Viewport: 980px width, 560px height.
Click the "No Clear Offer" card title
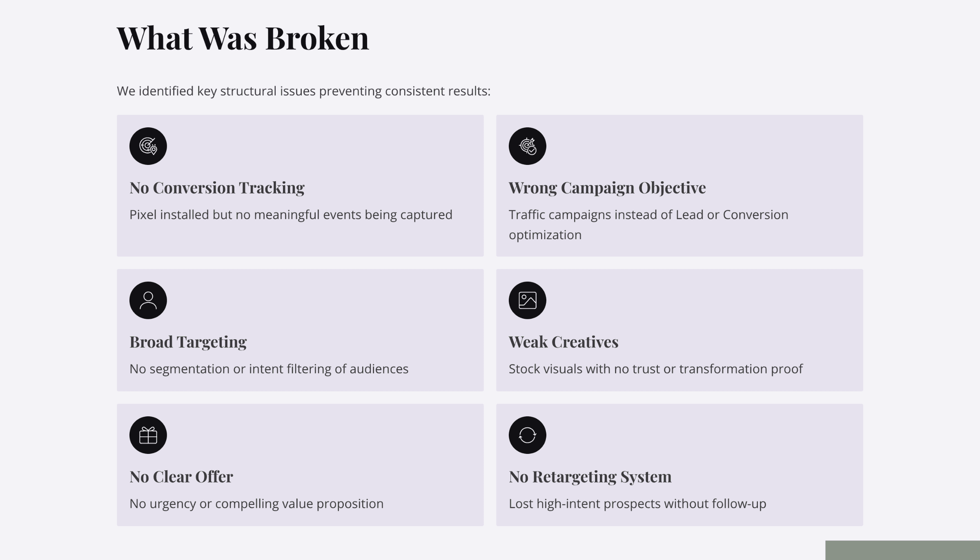point(181,477)
